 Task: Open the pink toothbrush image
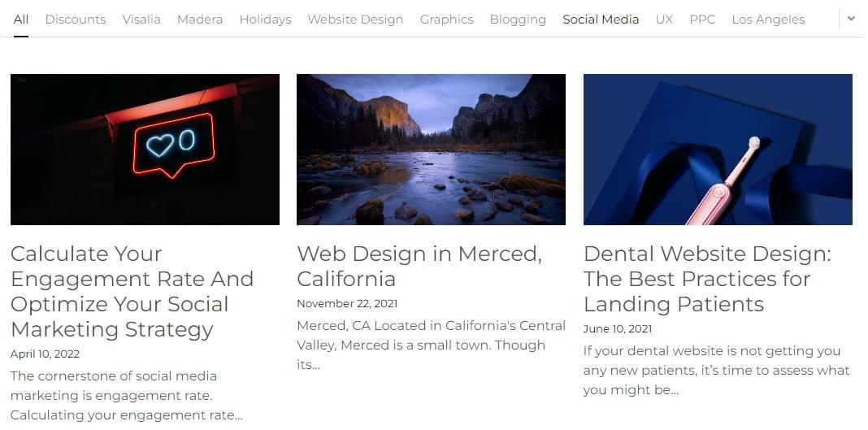pos(718,150)
